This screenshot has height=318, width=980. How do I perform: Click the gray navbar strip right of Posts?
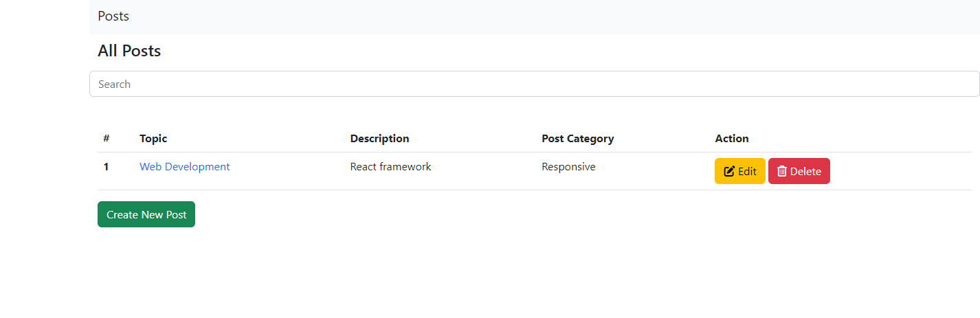click(x=550, y=16)
